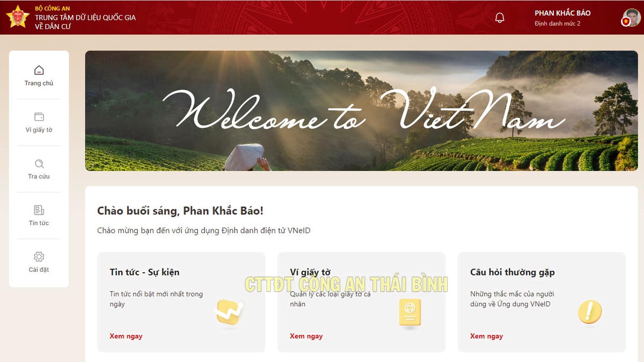Click the yellow passport icon
Viewport: 644px width, 362px height.
410,313
